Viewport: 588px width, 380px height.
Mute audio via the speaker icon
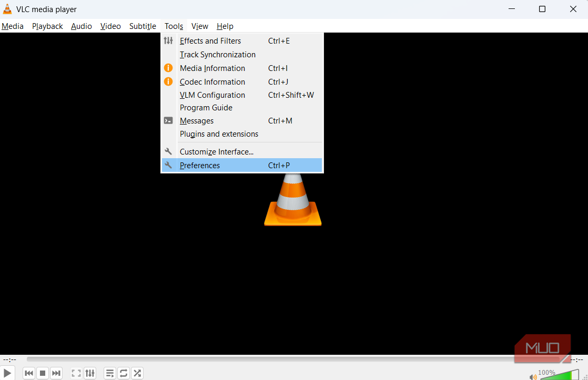533,377
